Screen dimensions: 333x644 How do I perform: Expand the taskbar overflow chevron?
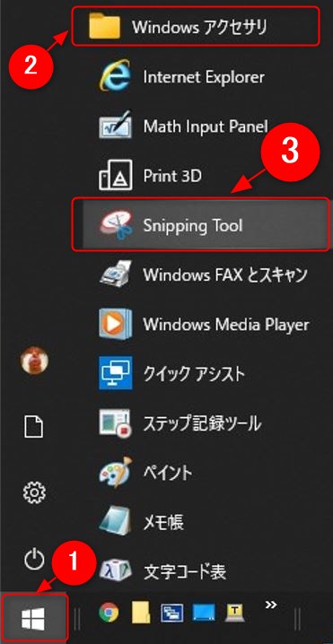coord(271,605)
